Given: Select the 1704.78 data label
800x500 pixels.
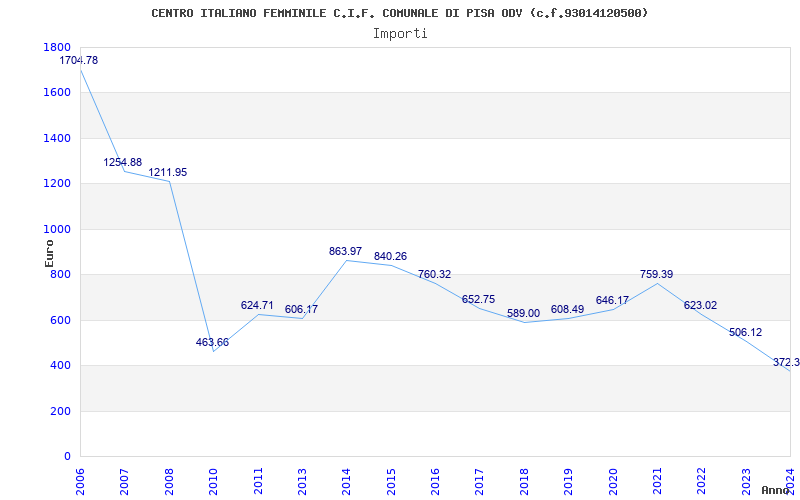Looking at the screenshot, I should (x=79, y=60).
